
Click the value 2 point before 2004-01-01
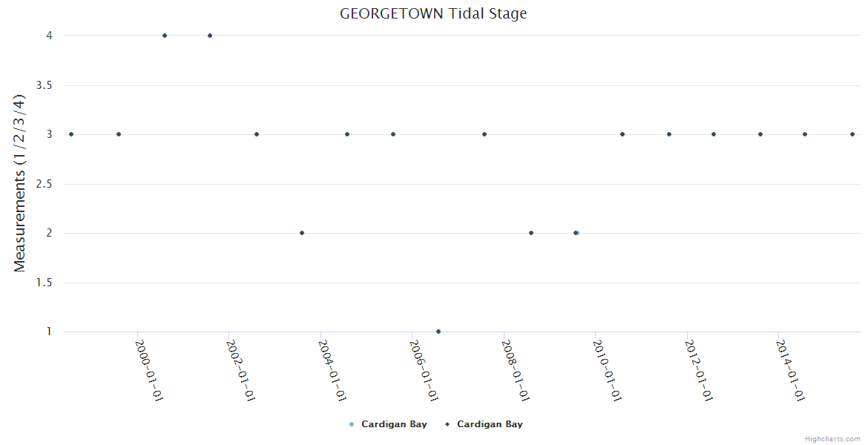click(x=302, y=233)
